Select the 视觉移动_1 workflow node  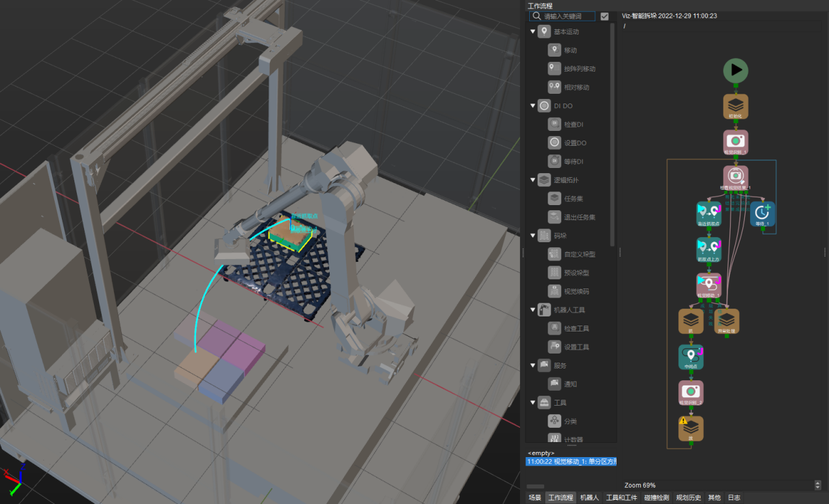click(x=708, y=285)
